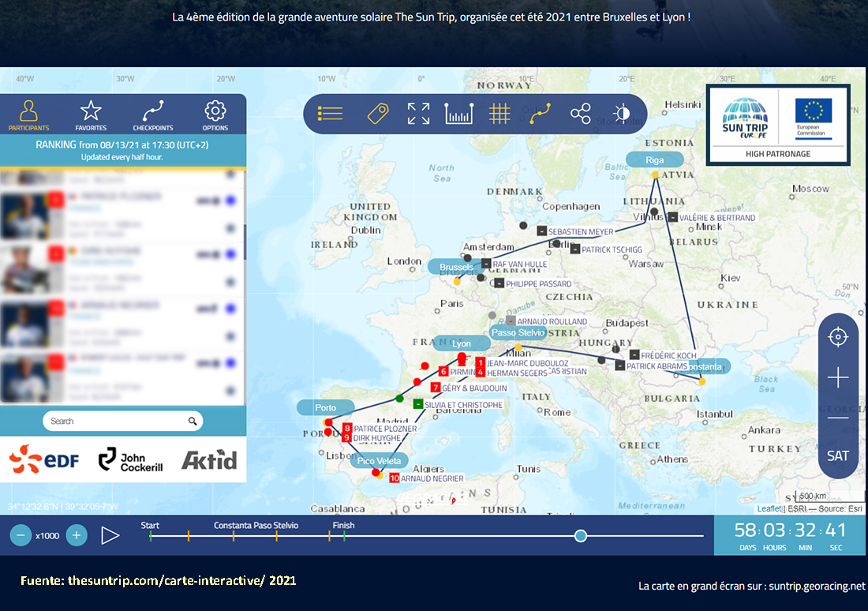Select rider 1 Jean-Marc Dubouloz marker
The width and height of the screenshot is (868, 611).
(522, 363)
